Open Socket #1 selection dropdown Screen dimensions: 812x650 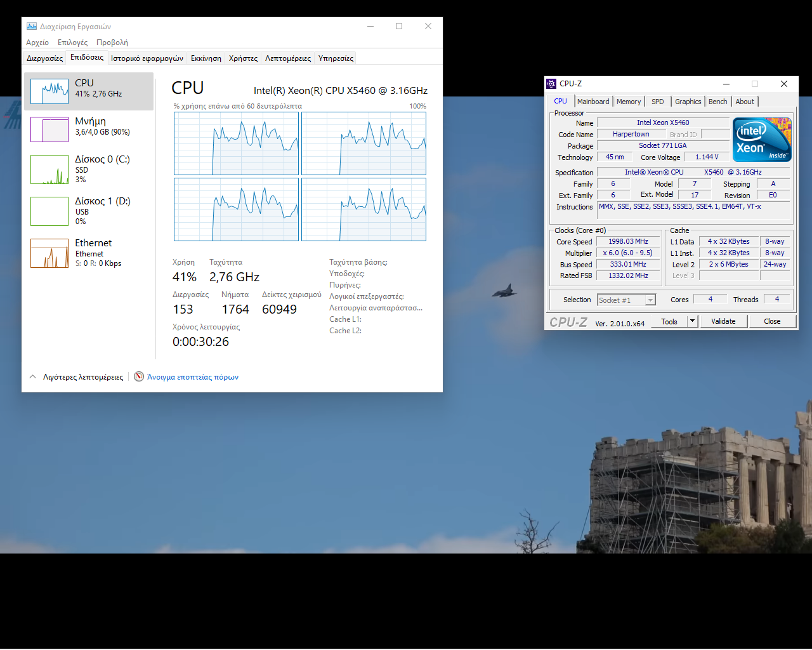(x=626, y=300)
